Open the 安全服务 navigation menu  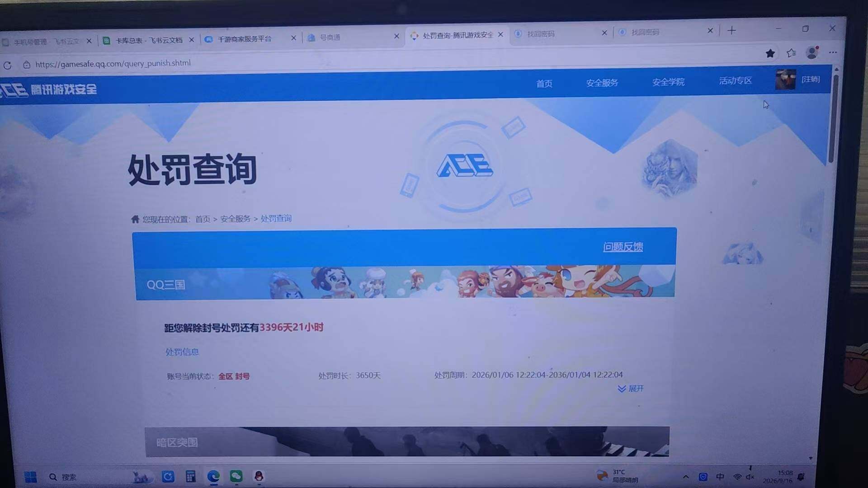tap(602, 83)
